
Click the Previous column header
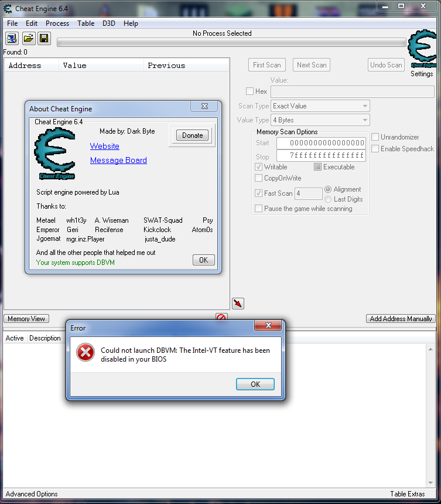pos(186,66)
